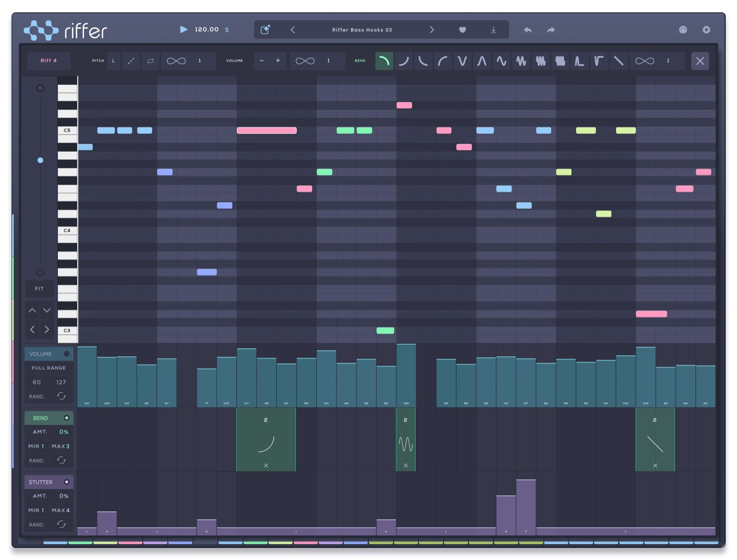Click the 120.00 tempo value
This screenshot has height=560, width=737.
[206, 29]
